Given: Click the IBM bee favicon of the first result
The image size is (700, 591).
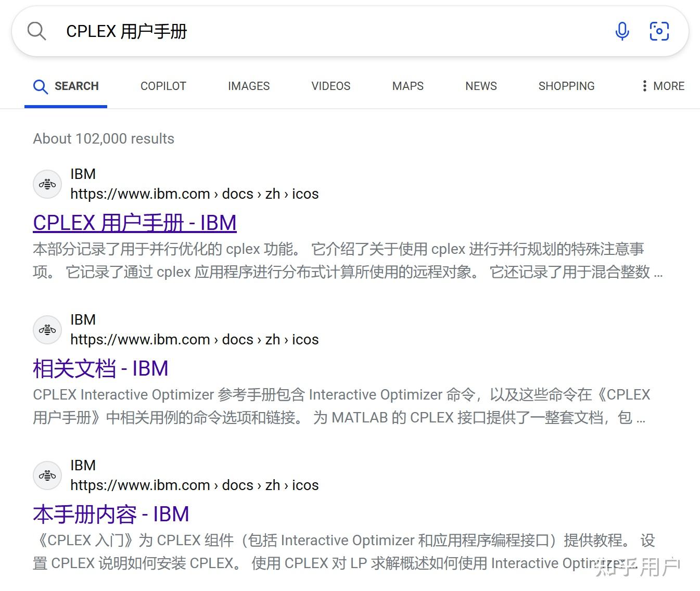Looking at the screenshot, I should (x=47, y=184).
